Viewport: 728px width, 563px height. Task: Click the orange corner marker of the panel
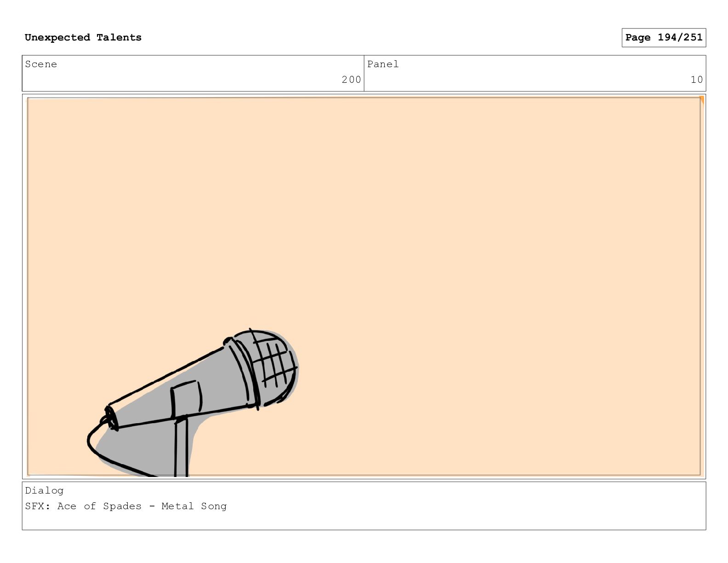click(x=702, y=99)
